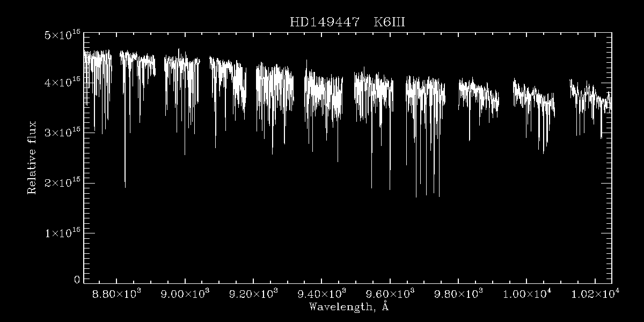Click the 1.00×10^4 wavelength tick label
Image resolution: width=644 pixels, height=322 pixels.
coord(526,293)
